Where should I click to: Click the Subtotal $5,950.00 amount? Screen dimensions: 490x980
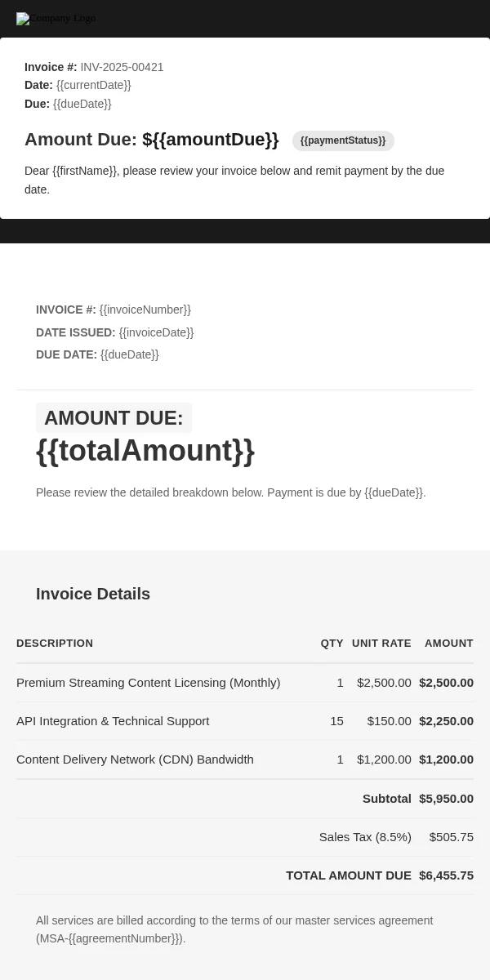point(446,799)
